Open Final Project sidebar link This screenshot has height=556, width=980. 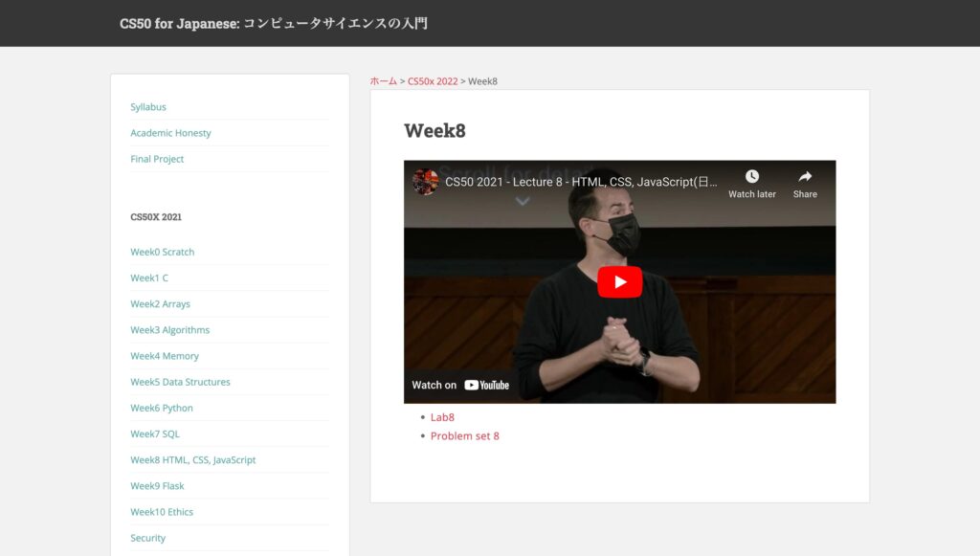point(157,159)
